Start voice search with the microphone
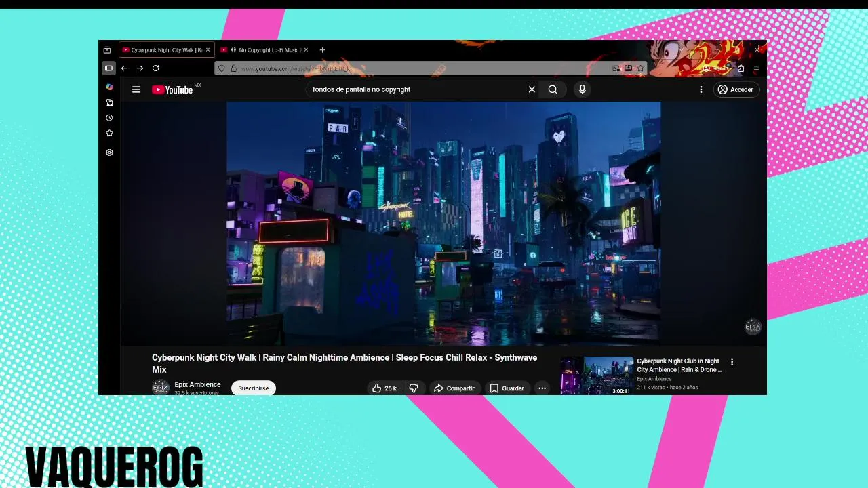 pos(582,89)
